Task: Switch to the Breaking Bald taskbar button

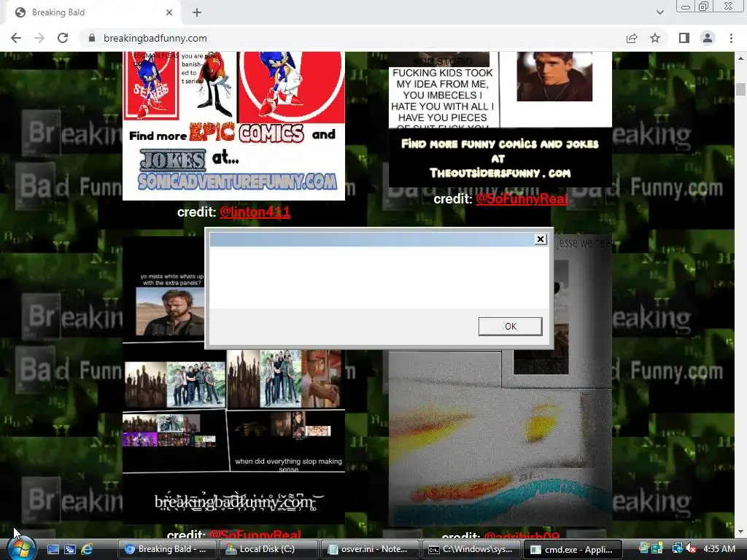Action: (166, 550)
